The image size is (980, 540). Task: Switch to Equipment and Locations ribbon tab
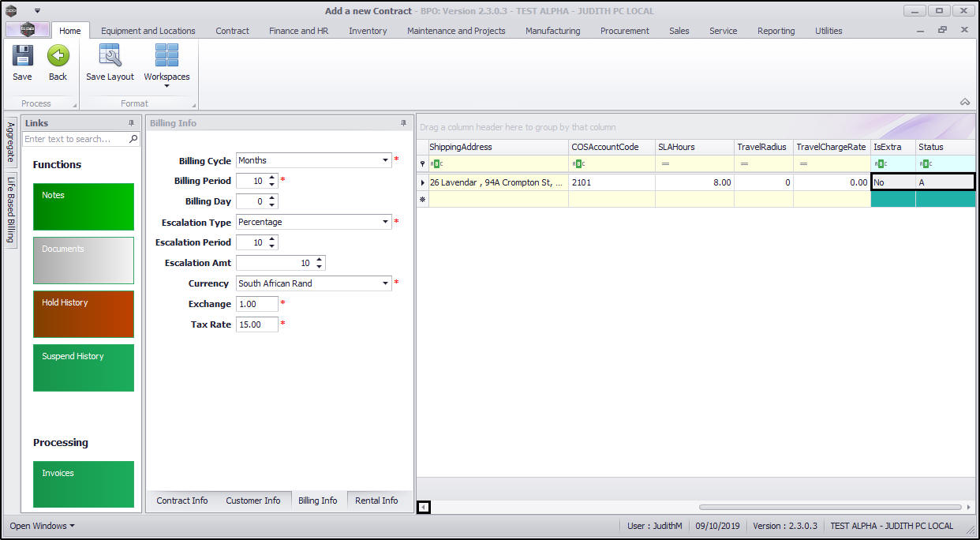(148, 31)
